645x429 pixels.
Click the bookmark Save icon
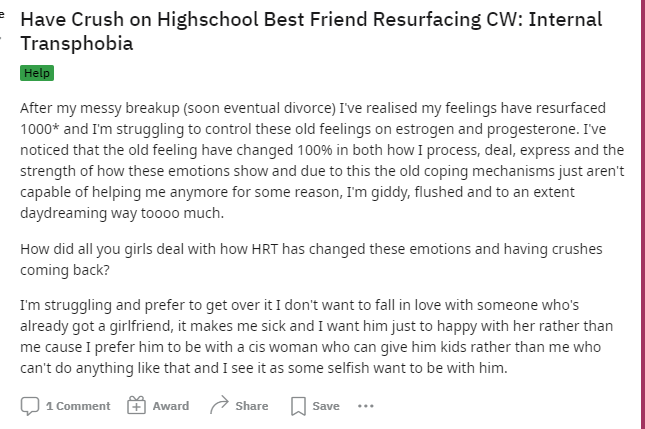pos(298,406)
